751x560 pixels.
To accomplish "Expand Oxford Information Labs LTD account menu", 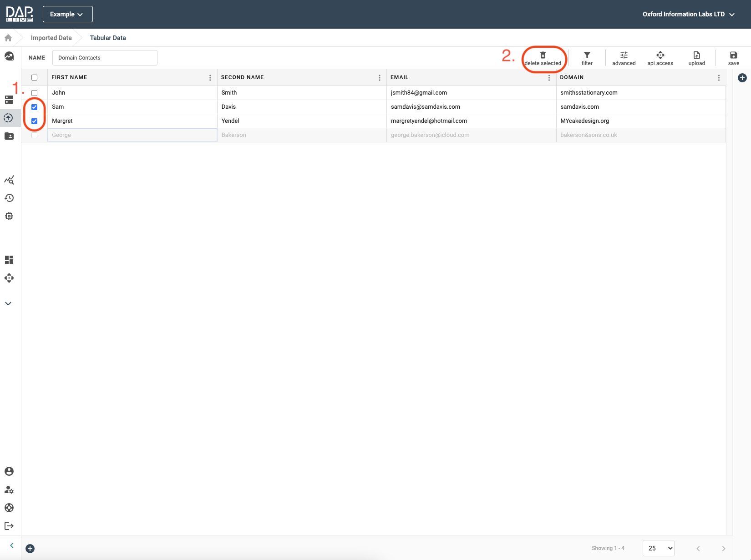I will (688, 14).
